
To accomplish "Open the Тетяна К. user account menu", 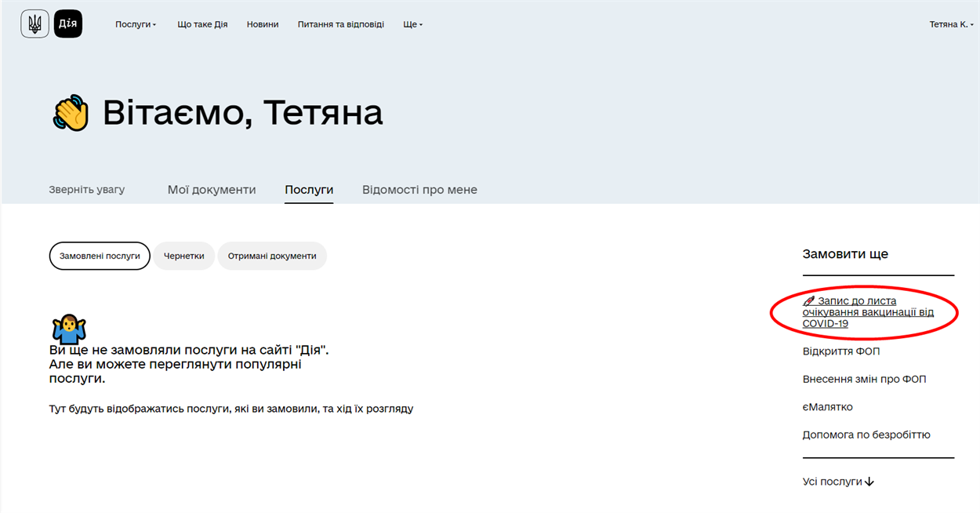I will pyautogui.click(x=951, y=24).
